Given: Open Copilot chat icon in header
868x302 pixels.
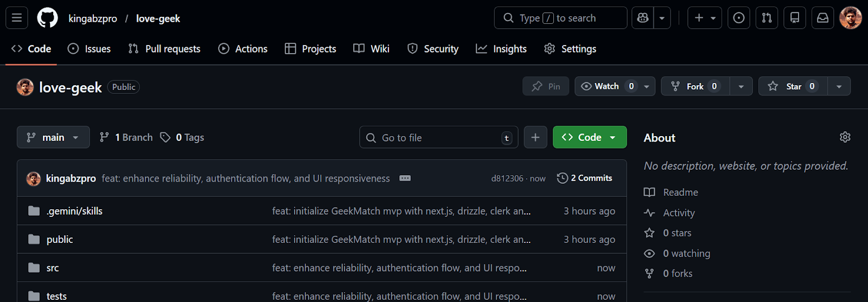Looking at the screenshot, I should pos(643,18).
